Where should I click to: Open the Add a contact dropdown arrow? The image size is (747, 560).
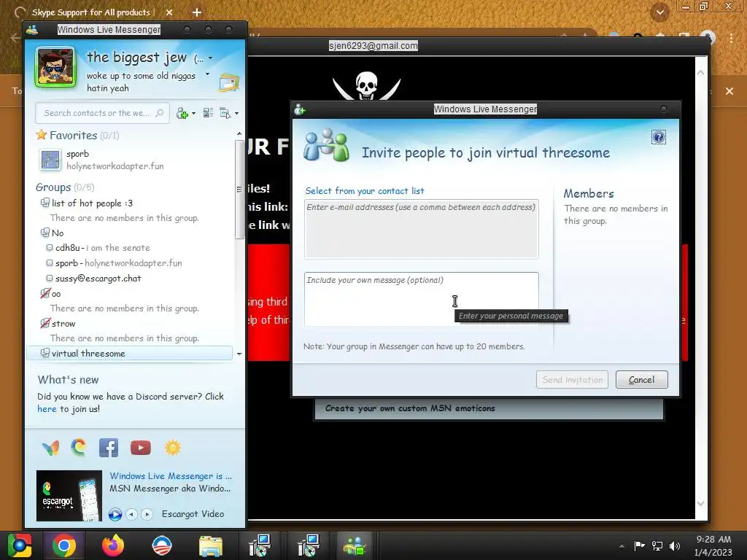193,113
